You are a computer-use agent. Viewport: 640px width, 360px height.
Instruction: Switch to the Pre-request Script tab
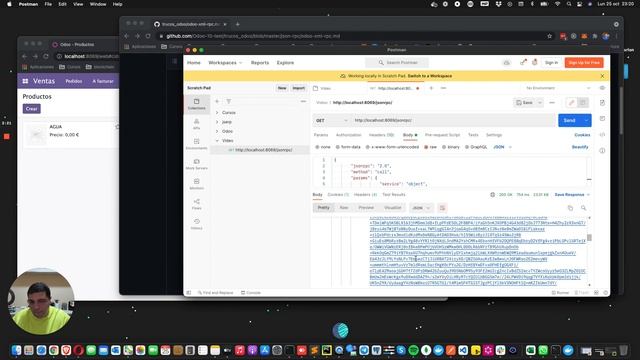point(442,135)
